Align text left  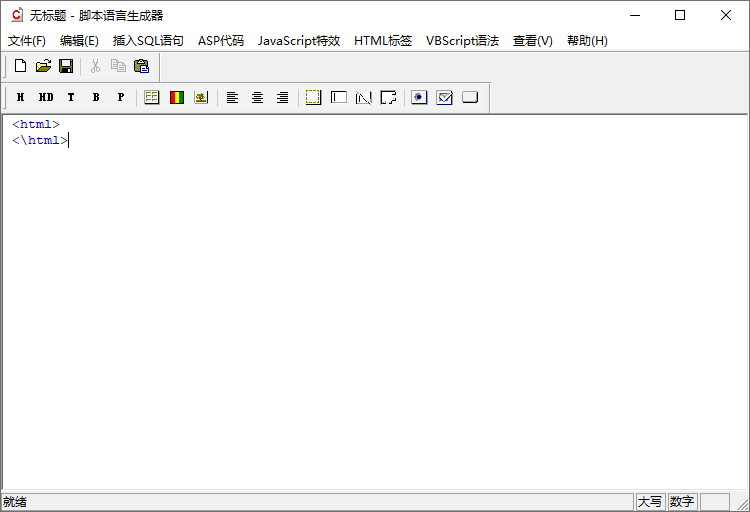tap(232, 97)
